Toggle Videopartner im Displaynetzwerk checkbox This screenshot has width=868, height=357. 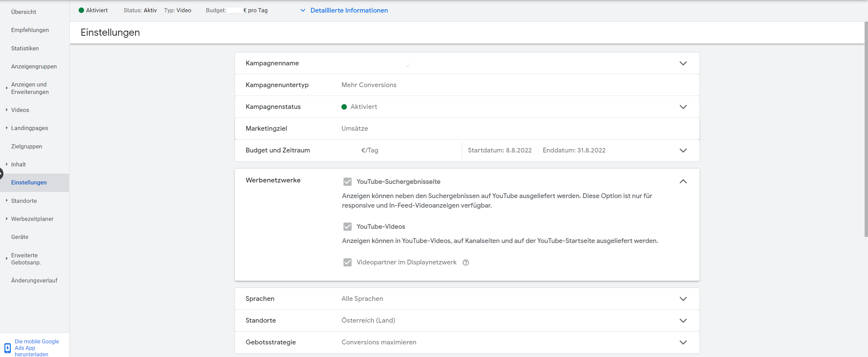pos(347,262)
